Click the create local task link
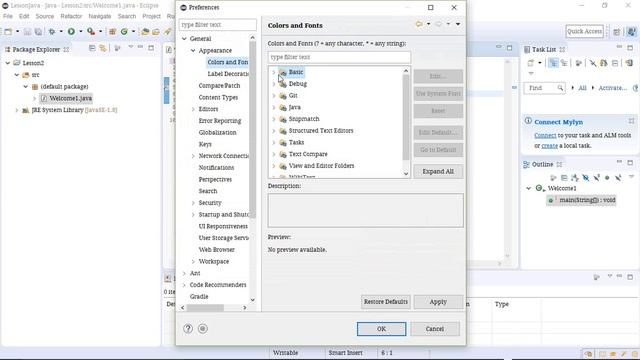Screen dimensions: 640x360 tap(549, 145)
